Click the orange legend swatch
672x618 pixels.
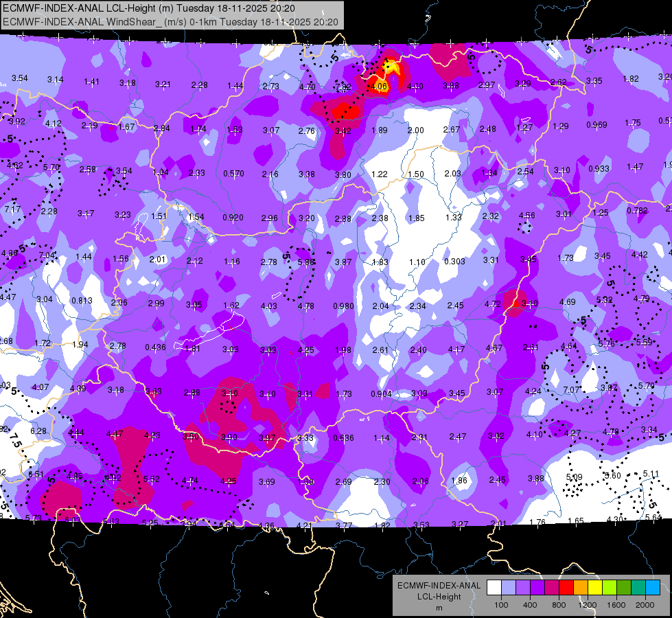coord(581,588)
